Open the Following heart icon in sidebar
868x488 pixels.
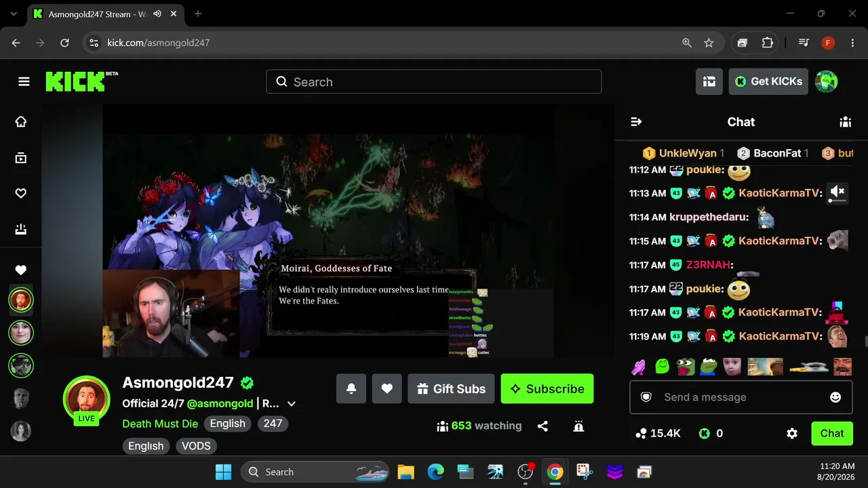[x=21, y=194]
